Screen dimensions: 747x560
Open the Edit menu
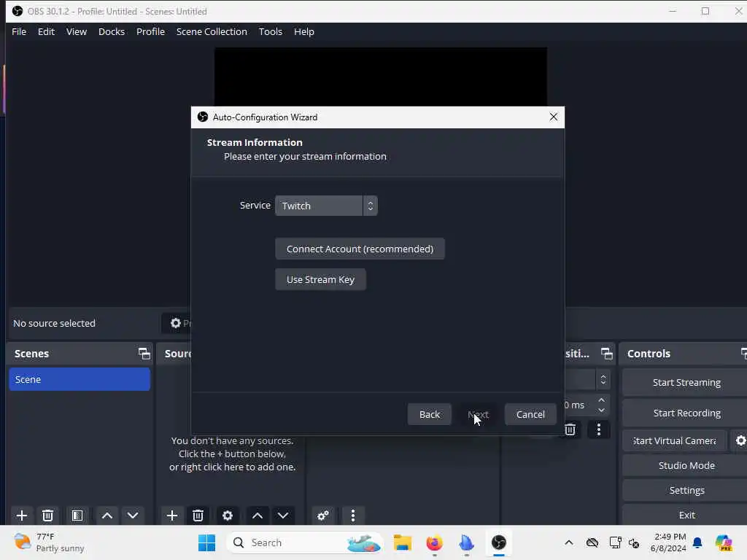(46, 31)
